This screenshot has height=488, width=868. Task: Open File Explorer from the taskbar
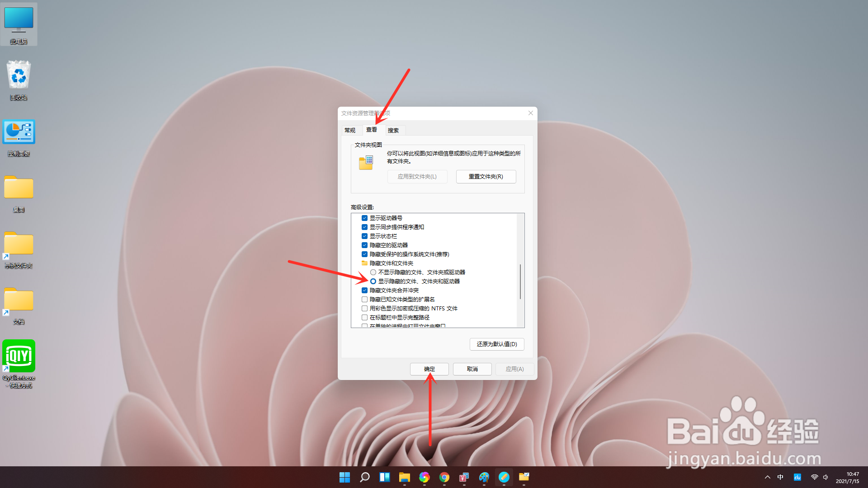404,478
